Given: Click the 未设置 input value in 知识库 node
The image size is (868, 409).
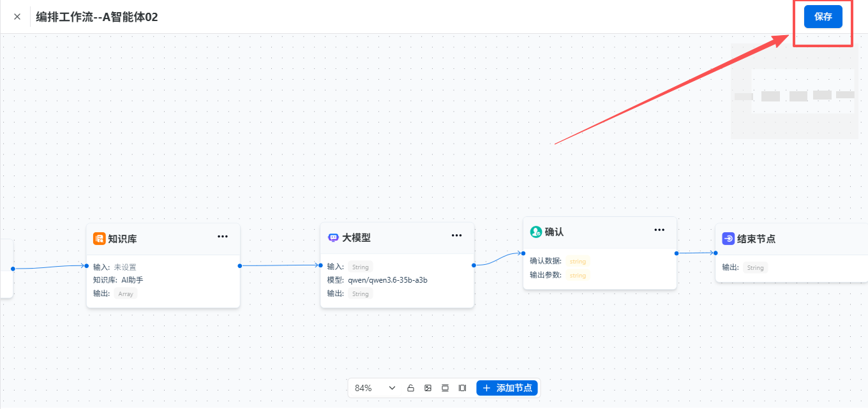Looking at the screenshot, I should pyautogui.click(x=125, y=267).
